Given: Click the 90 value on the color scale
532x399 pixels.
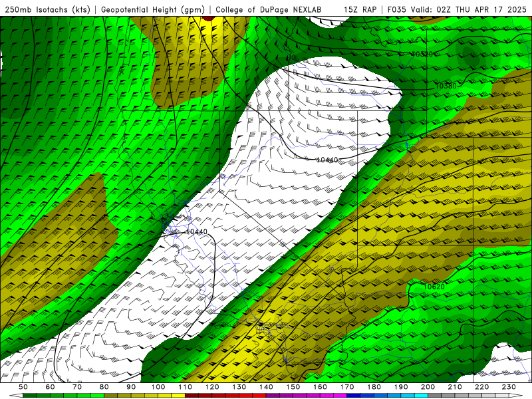Looking at the screenshot, I should pos(131,387).
